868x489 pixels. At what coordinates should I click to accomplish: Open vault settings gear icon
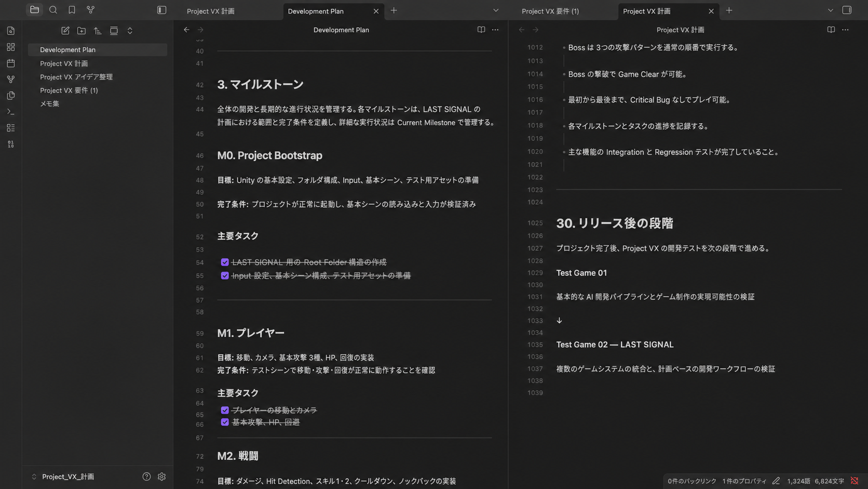[x=161, y=477]
